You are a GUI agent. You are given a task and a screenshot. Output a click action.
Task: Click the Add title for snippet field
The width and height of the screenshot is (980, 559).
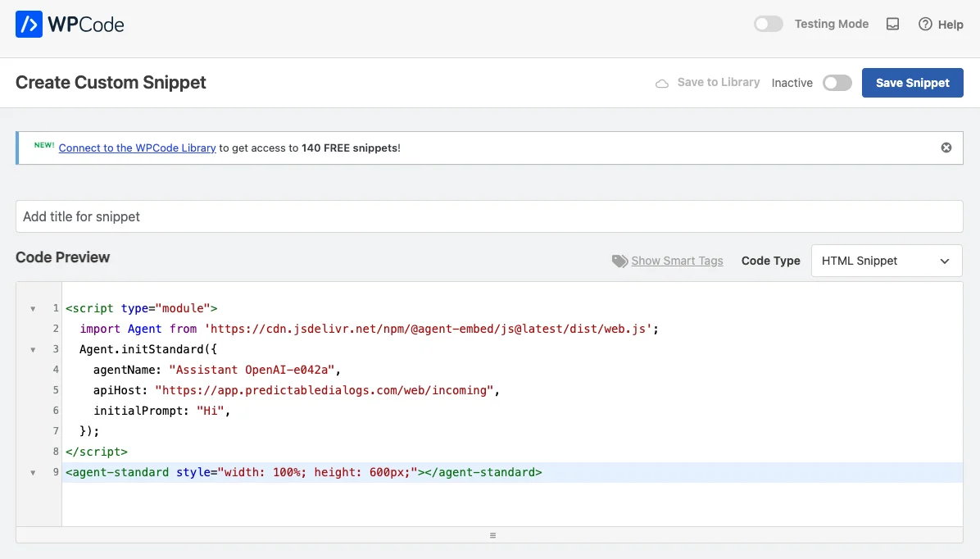coord(488,216)
